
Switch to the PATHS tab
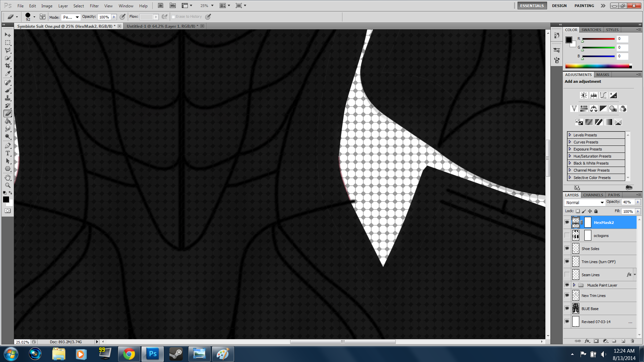[614, 195]
